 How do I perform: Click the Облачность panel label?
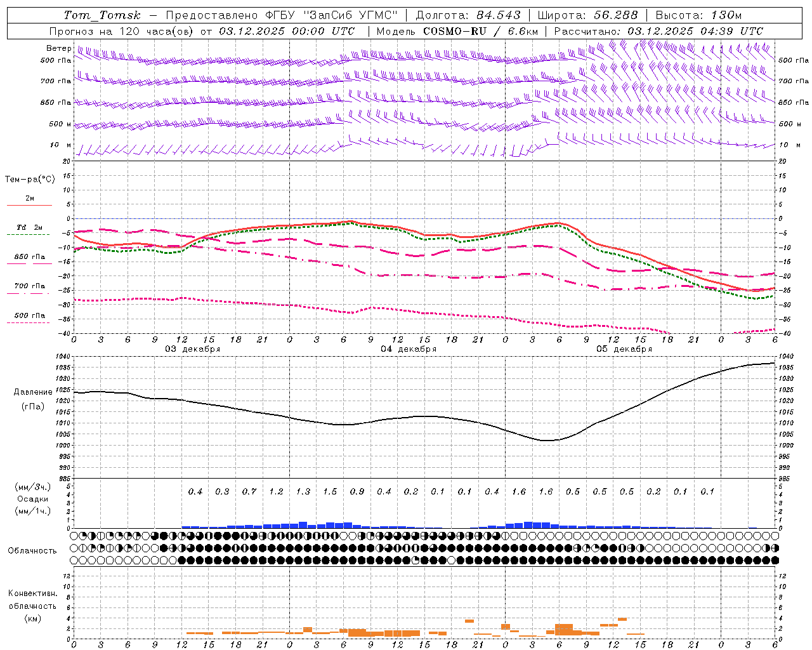(32, 551)
